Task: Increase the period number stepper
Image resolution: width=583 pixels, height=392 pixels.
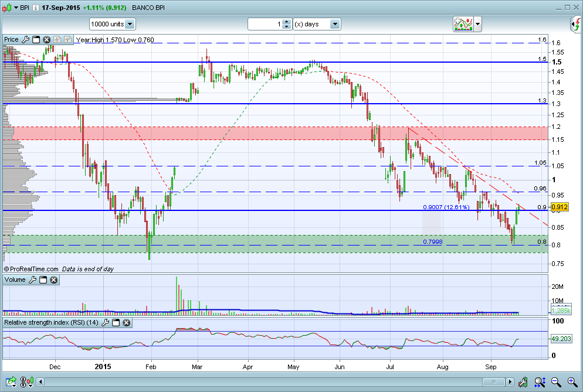Action: pos(286,22)
